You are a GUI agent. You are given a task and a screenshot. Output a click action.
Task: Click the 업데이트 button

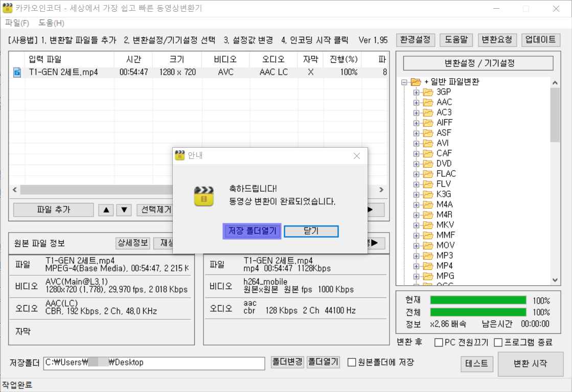[540, 40]
